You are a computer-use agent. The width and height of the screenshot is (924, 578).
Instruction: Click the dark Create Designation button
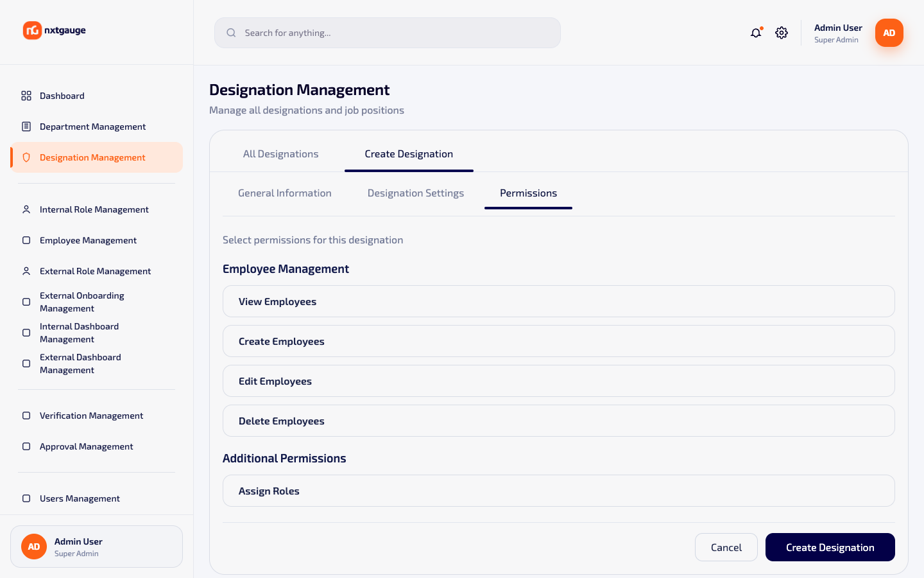click(x=830, y=547)
